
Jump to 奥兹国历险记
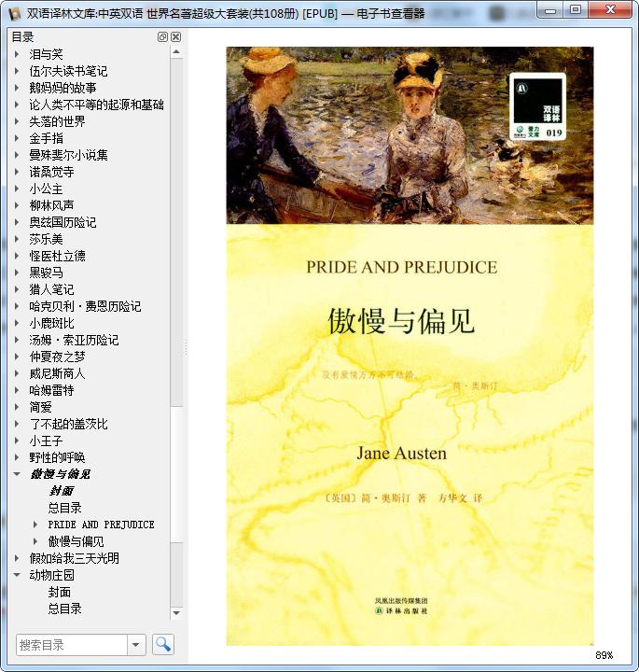click(63, 222)
